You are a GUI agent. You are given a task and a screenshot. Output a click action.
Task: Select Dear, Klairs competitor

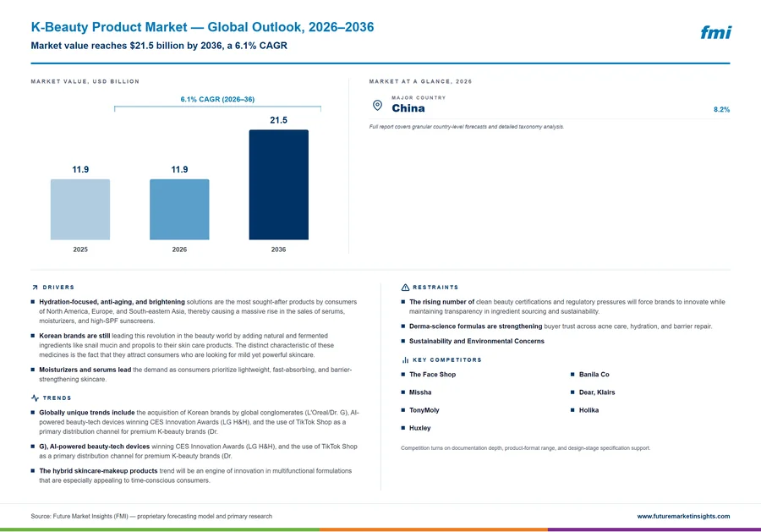[597, 392]
